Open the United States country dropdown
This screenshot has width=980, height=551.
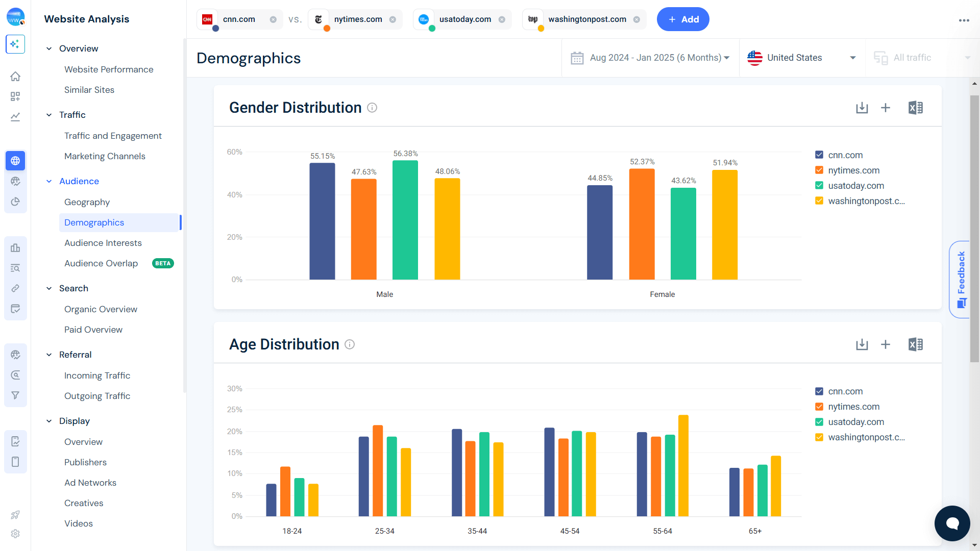(x=801, y=58)
